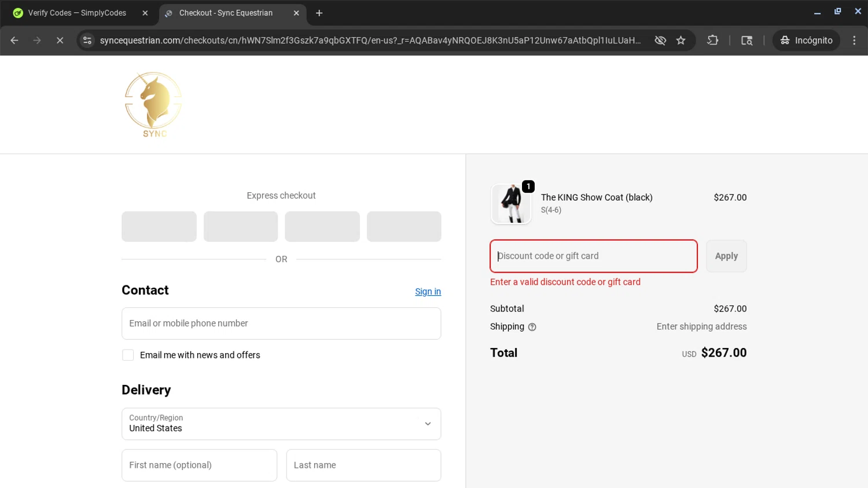Focus the Discount code or gift card field
This screenshot has width=868, height=488.
click(593, 256)
